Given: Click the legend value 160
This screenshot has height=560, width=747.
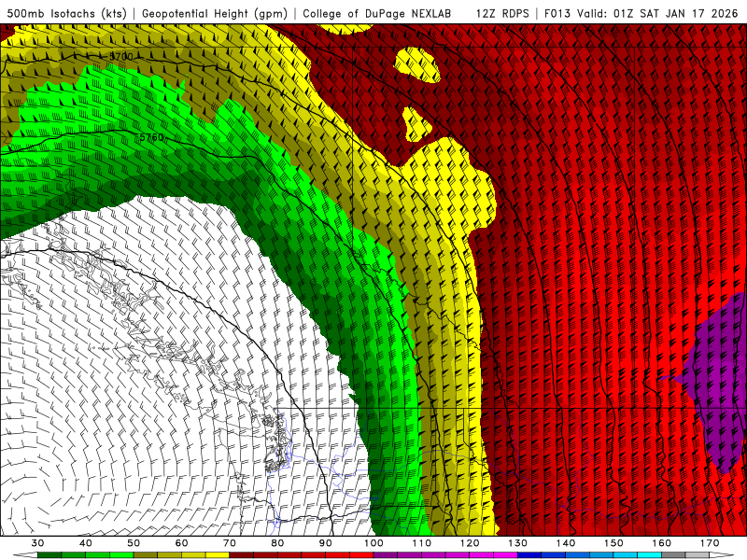Looking at the screenshot, I should pos(662,543).
